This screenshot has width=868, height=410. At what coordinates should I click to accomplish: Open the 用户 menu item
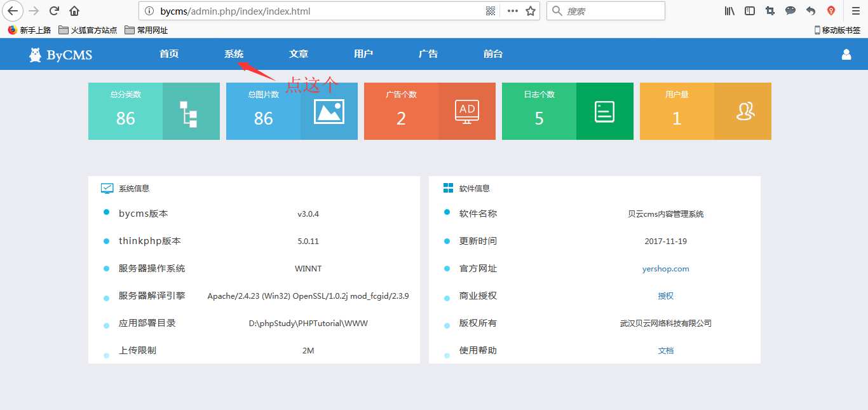pos(363,54)
